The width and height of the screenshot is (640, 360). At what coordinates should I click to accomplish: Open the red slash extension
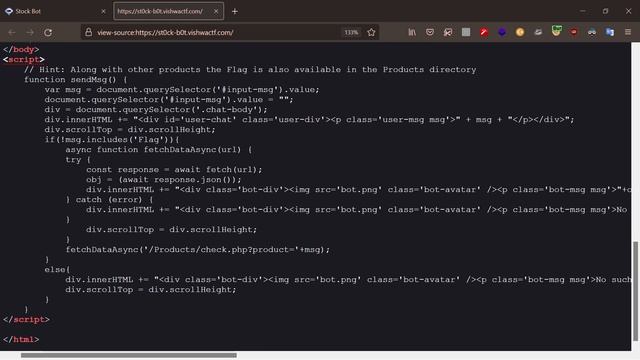coord(484,32)
